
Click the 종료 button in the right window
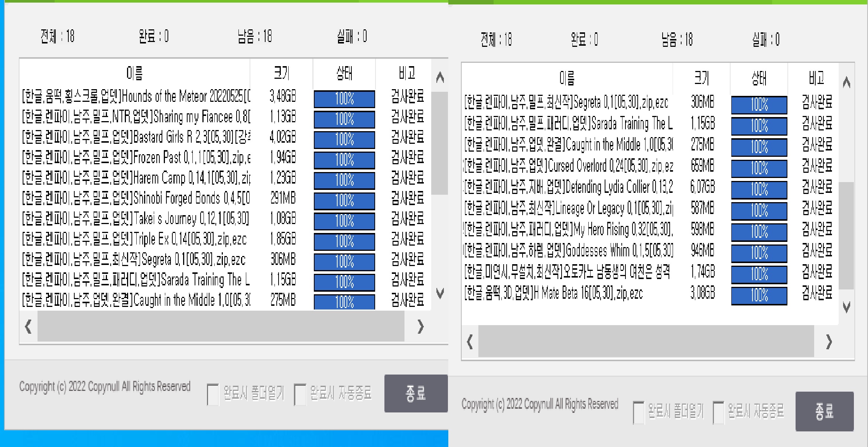coord(825,411)
